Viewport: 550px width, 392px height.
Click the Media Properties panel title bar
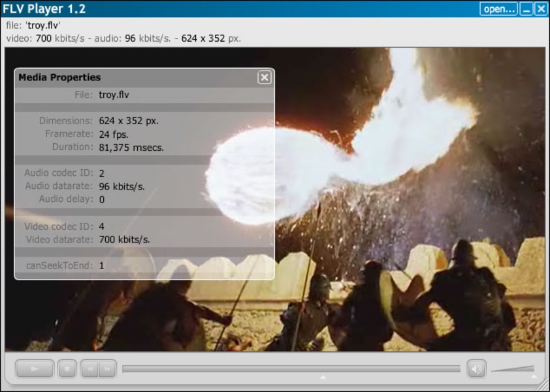coord(131,78)
